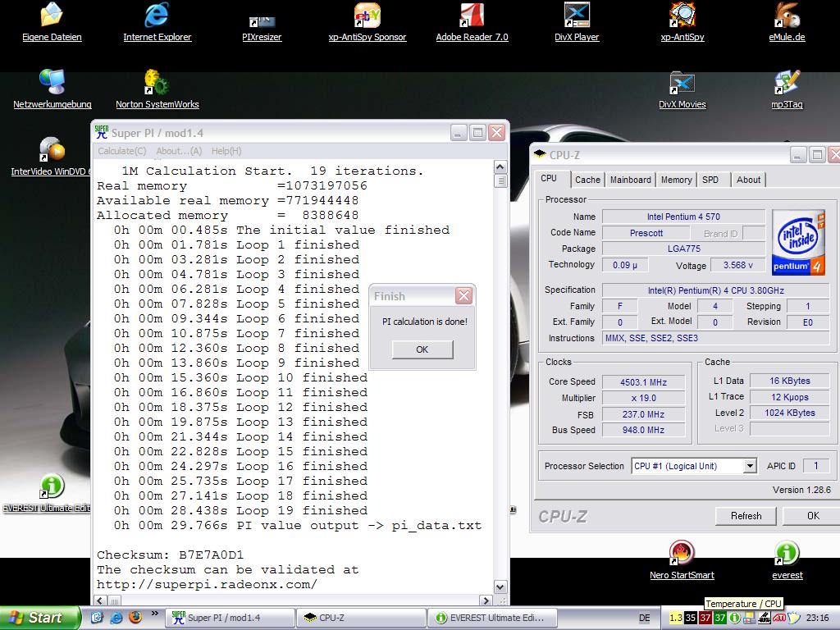
Task: Open the Help(H) menu in Super PI
Action: [x=226, y=151]
